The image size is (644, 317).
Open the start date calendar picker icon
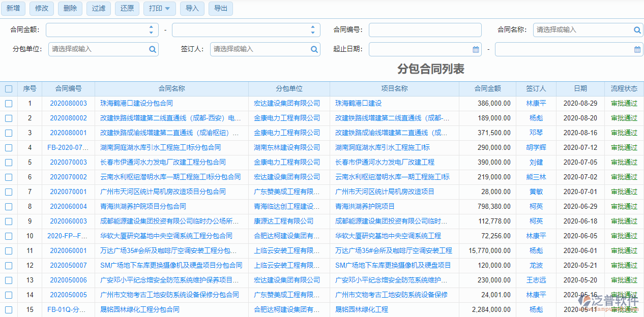coord(476,49)
